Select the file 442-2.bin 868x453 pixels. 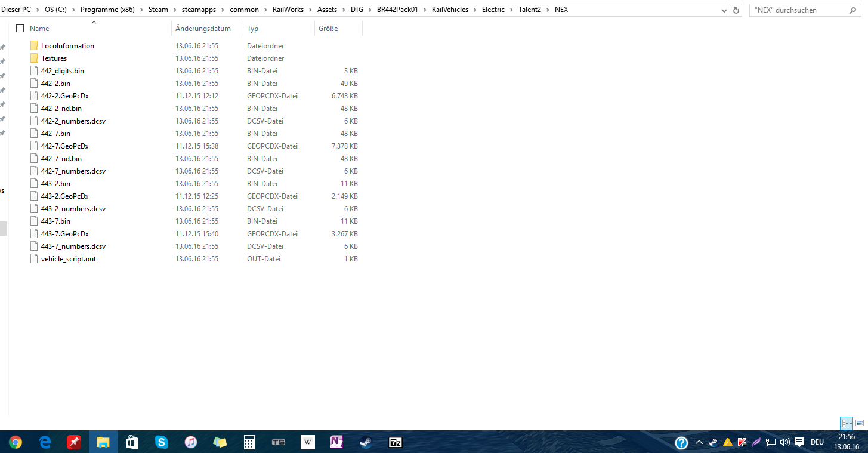pos(55,84)
